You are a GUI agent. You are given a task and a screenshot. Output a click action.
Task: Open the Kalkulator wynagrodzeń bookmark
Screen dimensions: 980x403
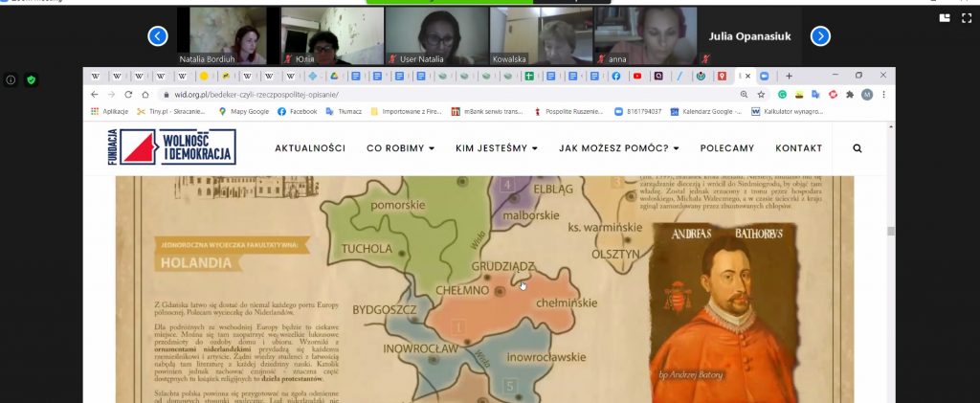point(787,111)
